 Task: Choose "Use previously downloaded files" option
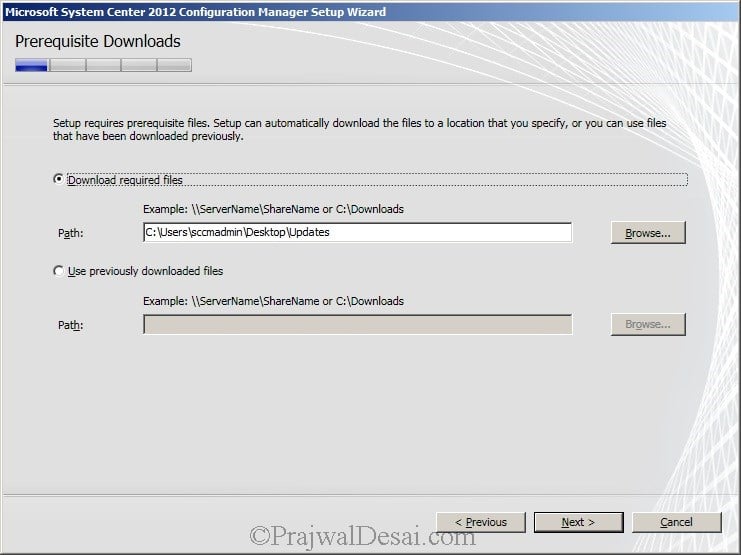[x=58, y=271]
